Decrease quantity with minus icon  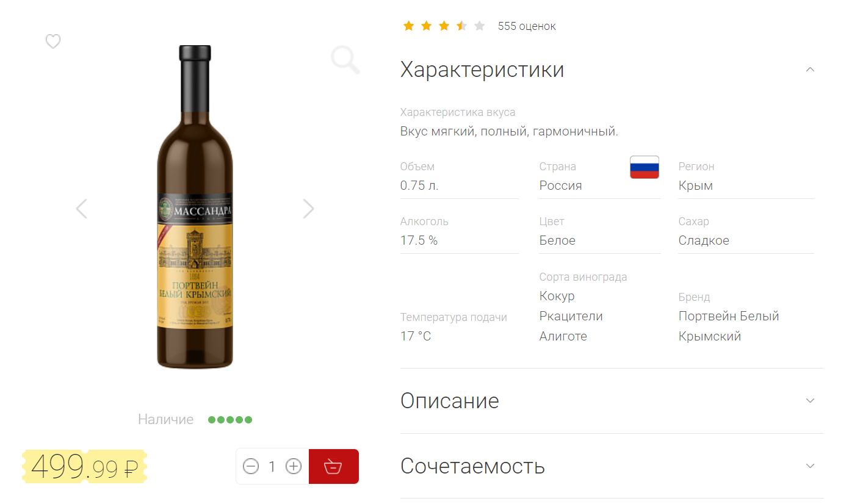pos(251,467)
